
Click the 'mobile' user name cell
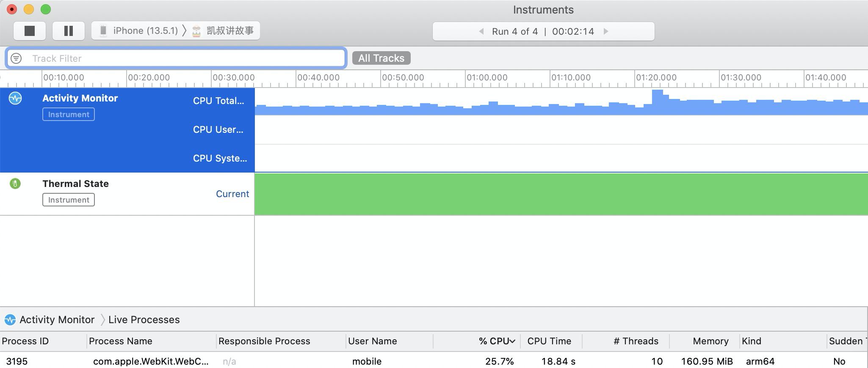[367, 361]
